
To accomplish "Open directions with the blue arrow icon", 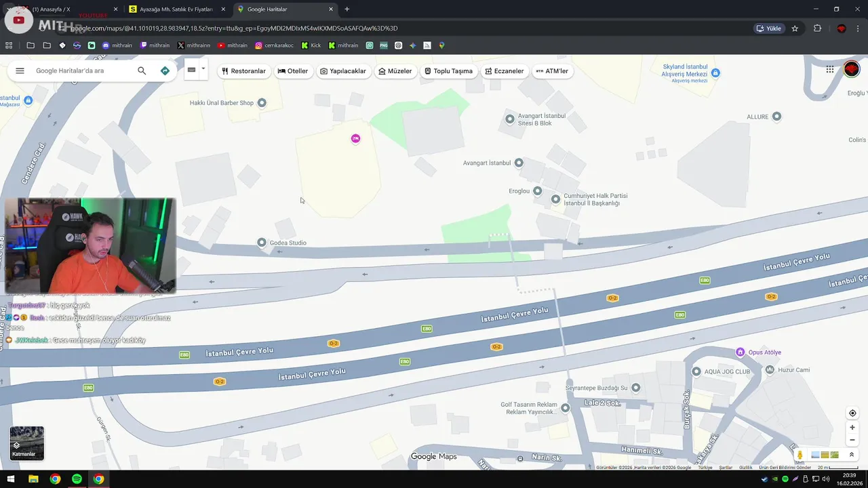I will click(x=165, y=70).
